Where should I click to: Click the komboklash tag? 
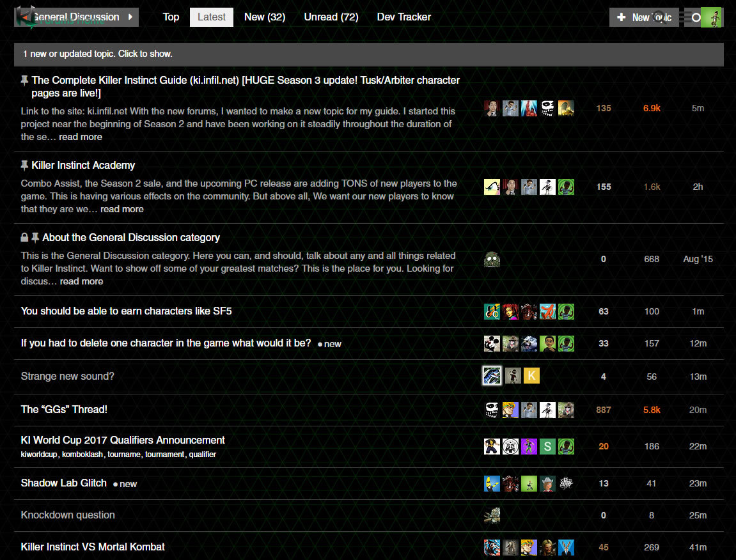point(82,455)
